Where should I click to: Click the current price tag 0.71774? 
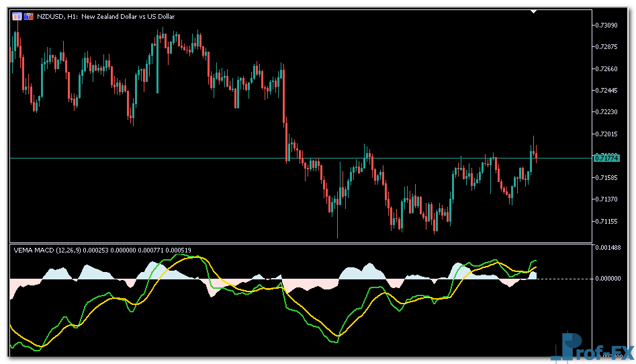coord(606,158)
